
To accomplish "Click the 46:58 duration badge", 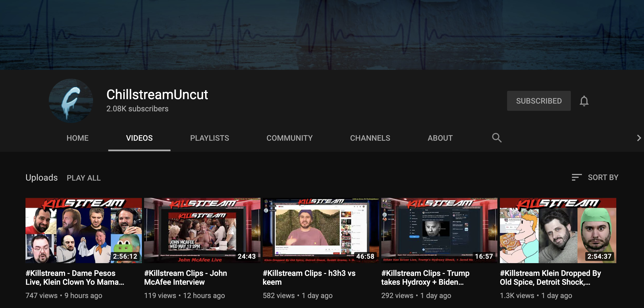I will click(365, 256).
